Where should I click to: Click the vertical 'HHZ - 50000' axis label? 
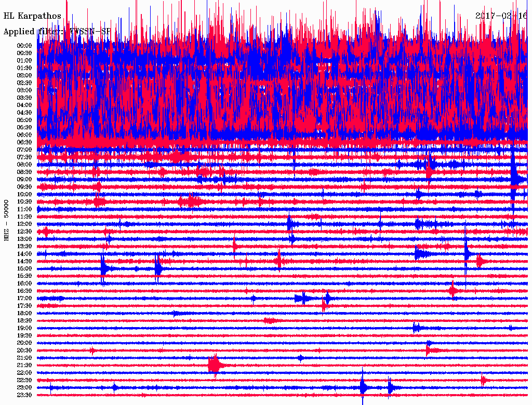[x=6, y=220]
